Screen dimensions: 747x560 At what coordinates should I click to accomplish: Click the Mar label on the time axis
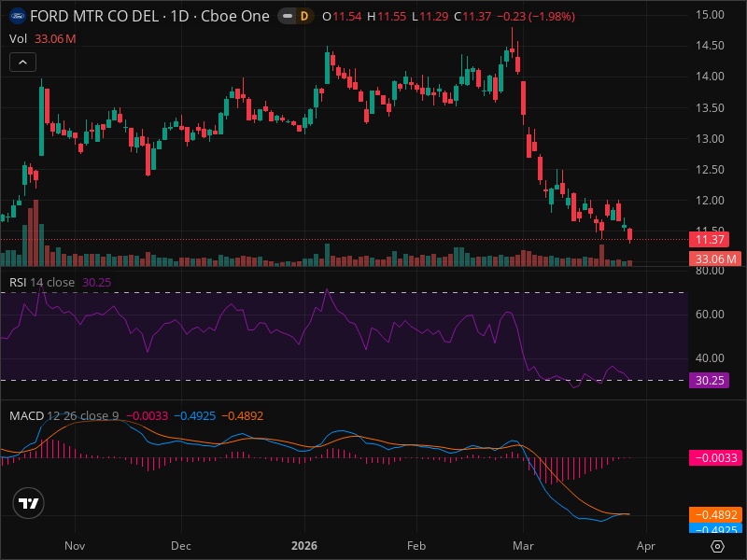pyautogui.click(x=523, y=546)
